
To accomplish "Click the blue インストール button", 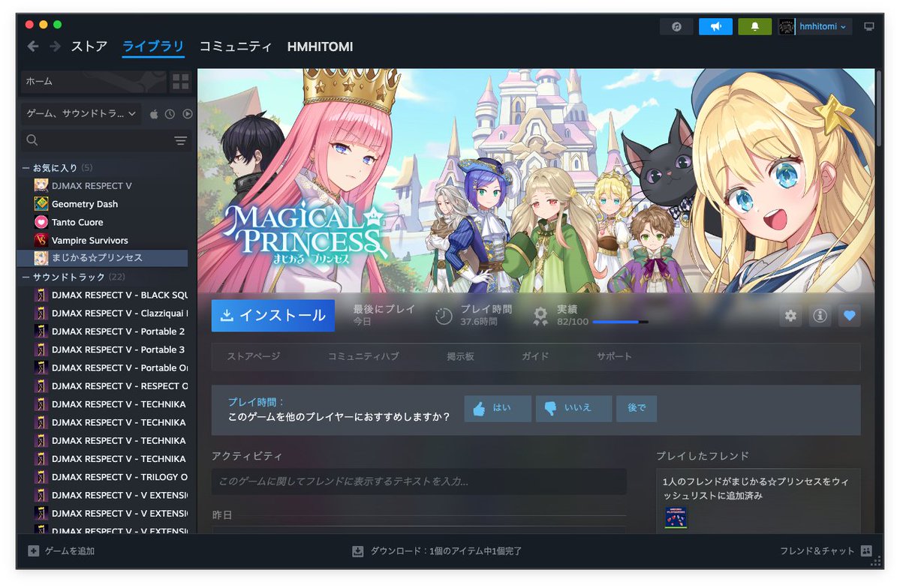I will (273, 316).
